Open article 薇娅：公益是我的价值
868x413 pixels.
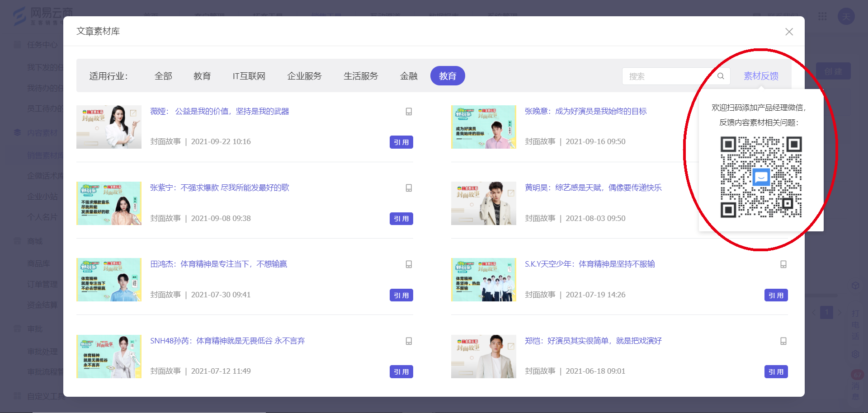[x=220, y=111]
